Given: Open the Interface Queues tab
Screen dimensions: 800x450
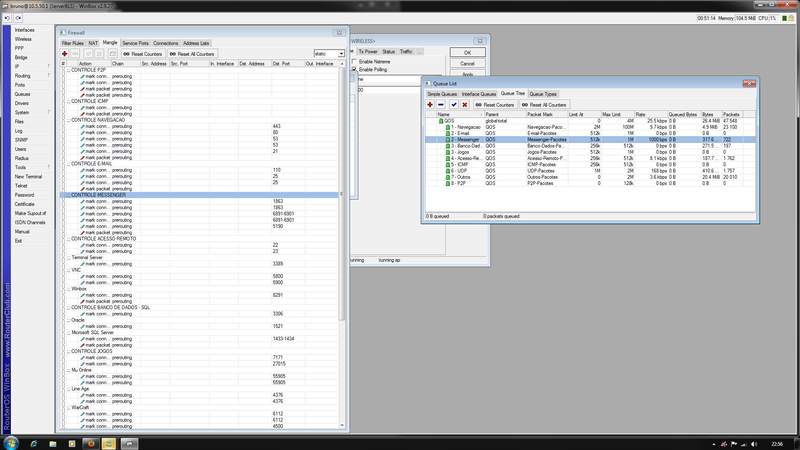Looking at the screenshot, I should tap(479, 94).
